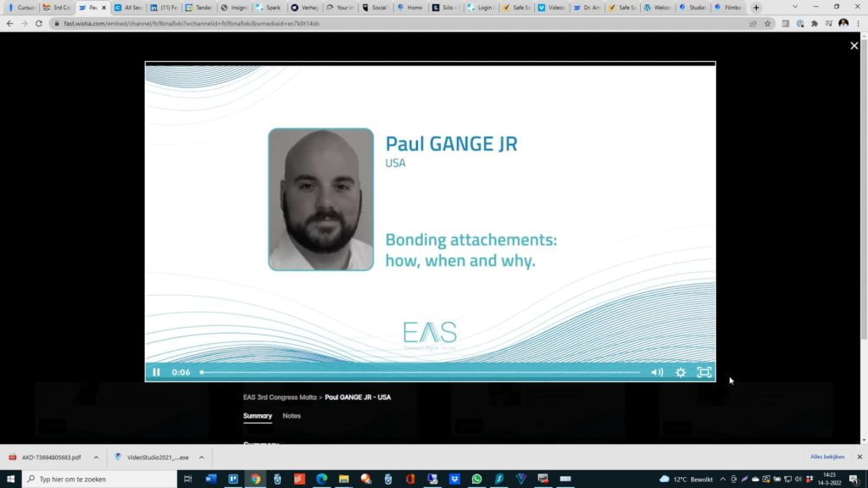Image resolution: width=868 pixels, height=488 pixels.
Task: Launch Word from the taskbar
Action: [x=211, y=479]
